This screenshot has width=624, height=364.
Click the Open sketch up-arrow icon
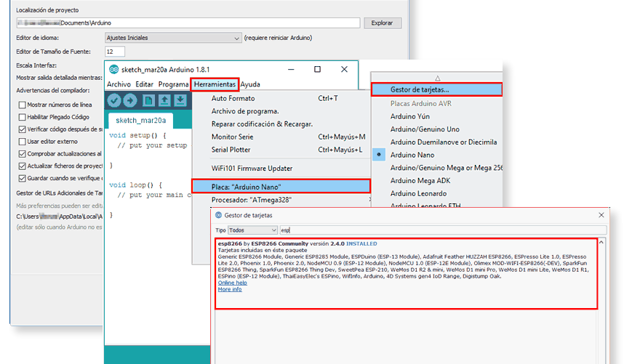tap(164, 100)
